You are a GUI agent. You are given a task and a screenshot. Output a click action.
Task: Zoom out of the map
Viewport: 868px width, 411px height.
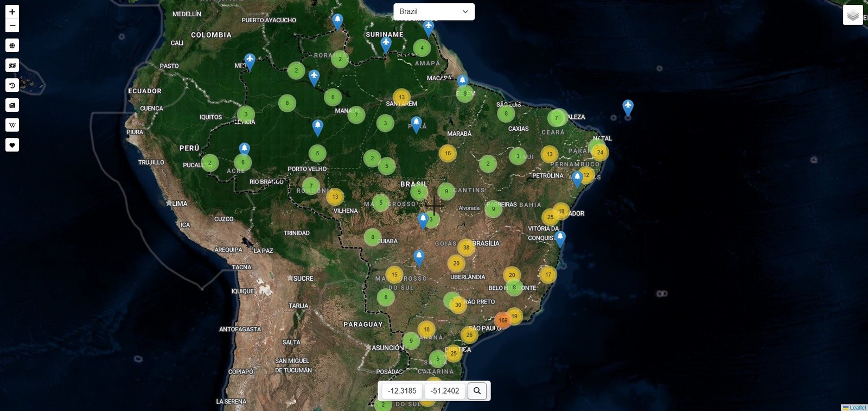[12, 26]
